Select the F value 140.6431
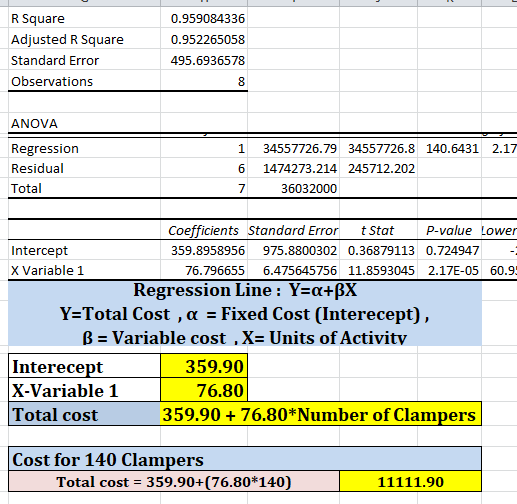517x504 pixels. (x=452, y=149)
